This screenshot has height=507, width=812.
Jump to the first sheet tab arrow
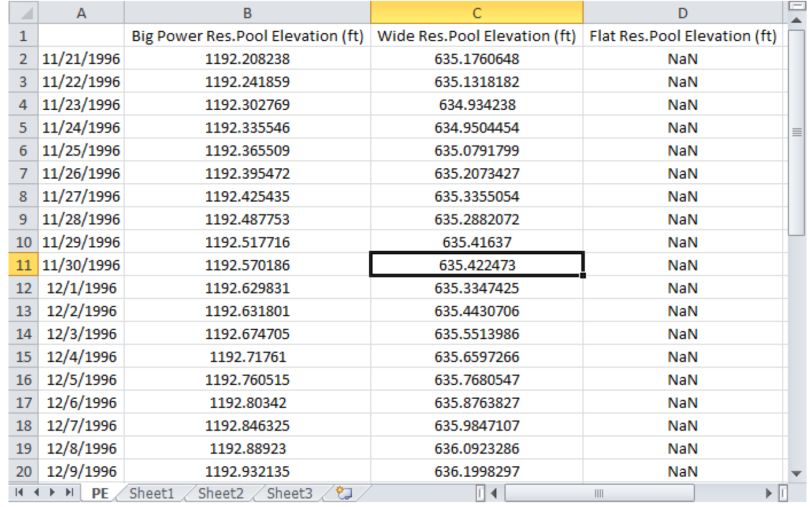tap(19, 492)
